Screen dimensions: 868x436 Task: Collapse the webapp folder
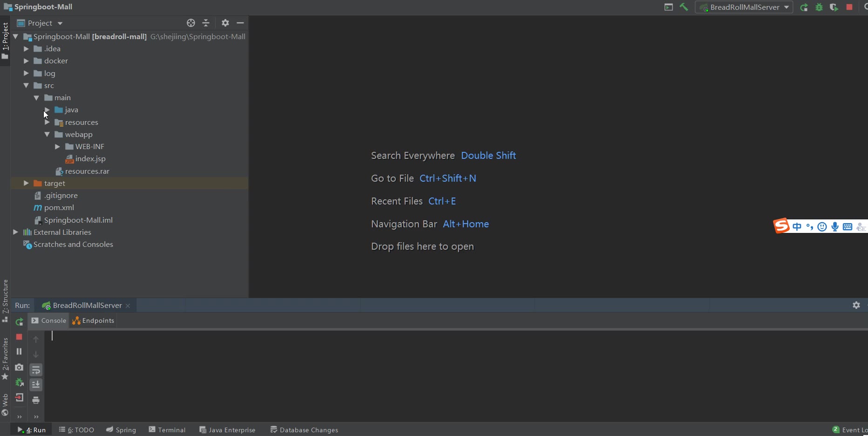pos(47,135)
